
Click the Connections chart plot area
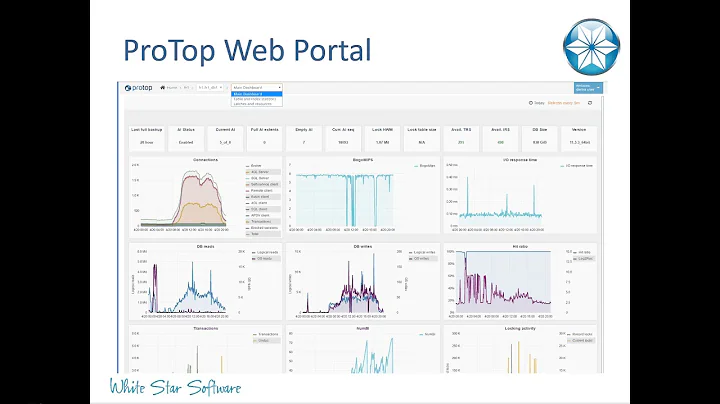tap(184, 195)
